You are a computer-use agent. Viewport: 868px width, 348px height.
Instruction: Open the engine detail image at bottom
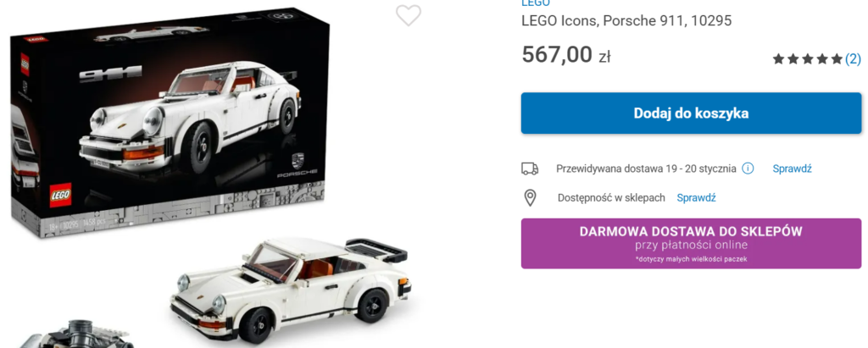click(x=77, y=334)
